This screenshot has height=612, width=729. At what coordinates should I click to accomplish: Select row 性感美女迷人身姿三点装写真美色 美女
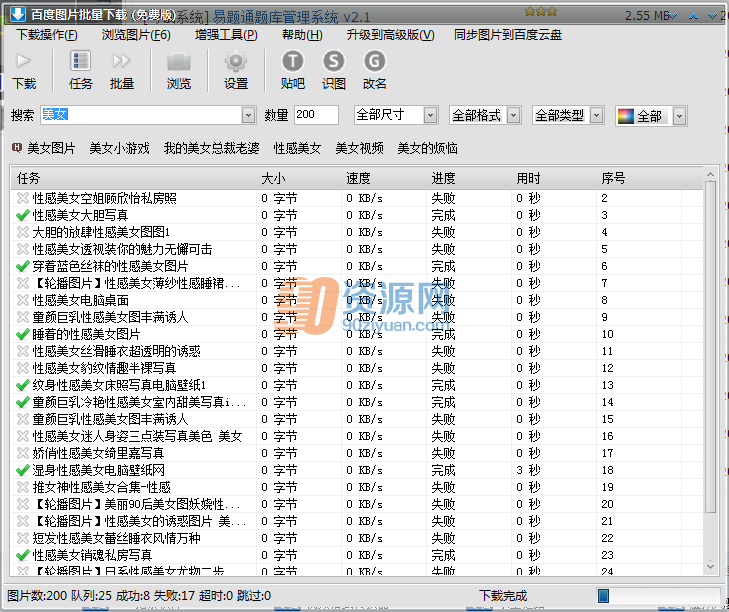click(357, 436)
